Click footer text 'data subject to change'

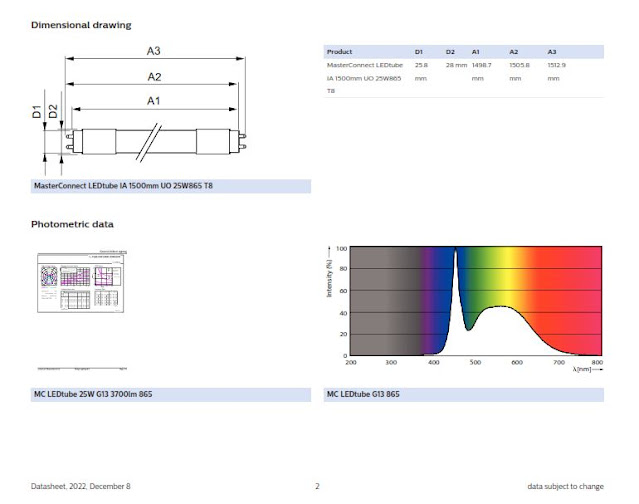point(566,486)
